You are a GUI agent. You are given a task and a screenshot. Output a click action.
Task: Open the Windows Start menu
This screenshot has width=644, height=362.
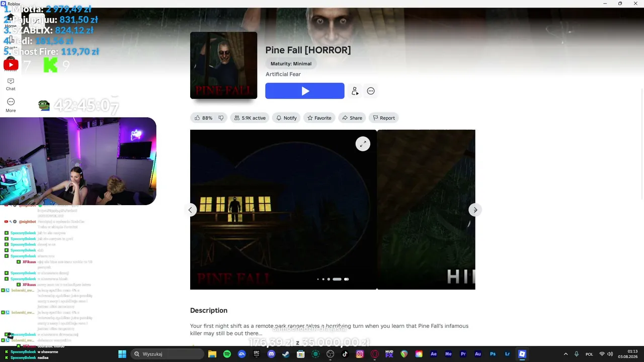pos(122,354)
